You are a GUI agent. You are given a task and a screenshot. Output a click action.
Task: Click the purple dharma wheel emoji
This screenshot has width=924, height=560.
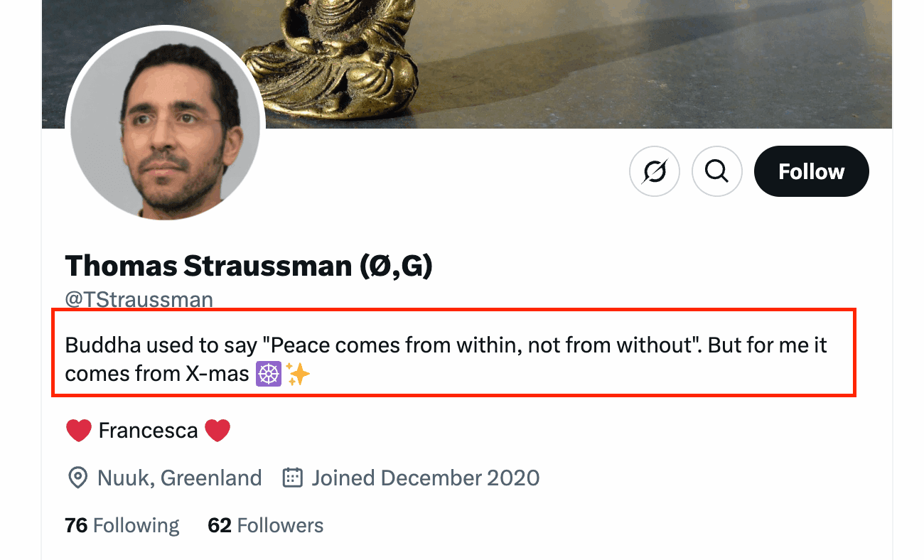click(x=269, y=374)
